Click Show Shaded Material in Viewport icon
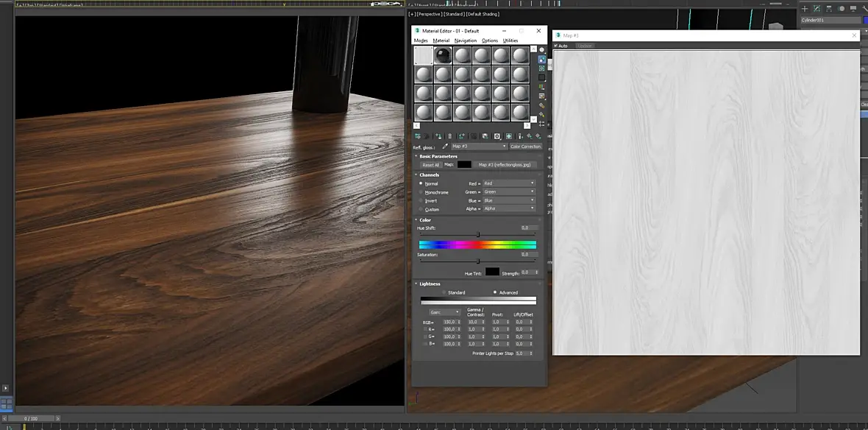 508,136
